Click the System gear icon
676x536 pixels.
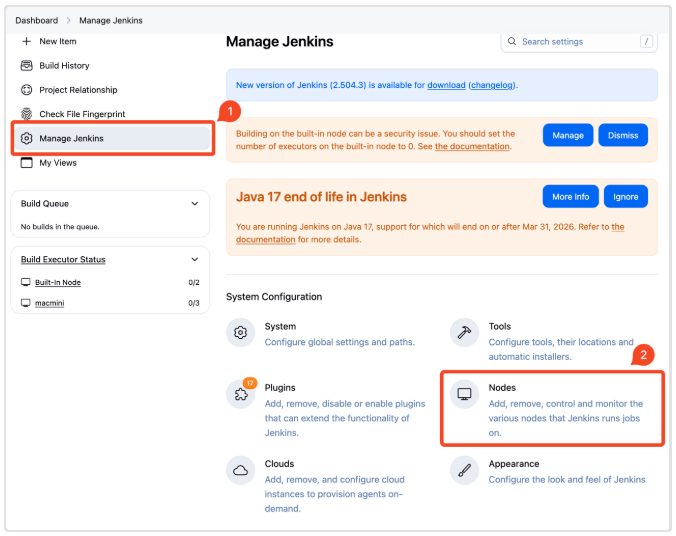coord(241,332)
